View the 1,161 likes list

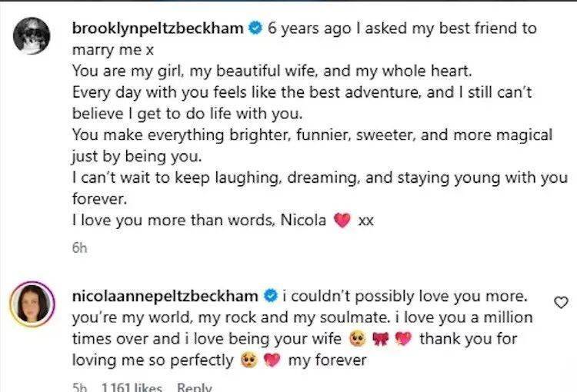coord(132,387)
